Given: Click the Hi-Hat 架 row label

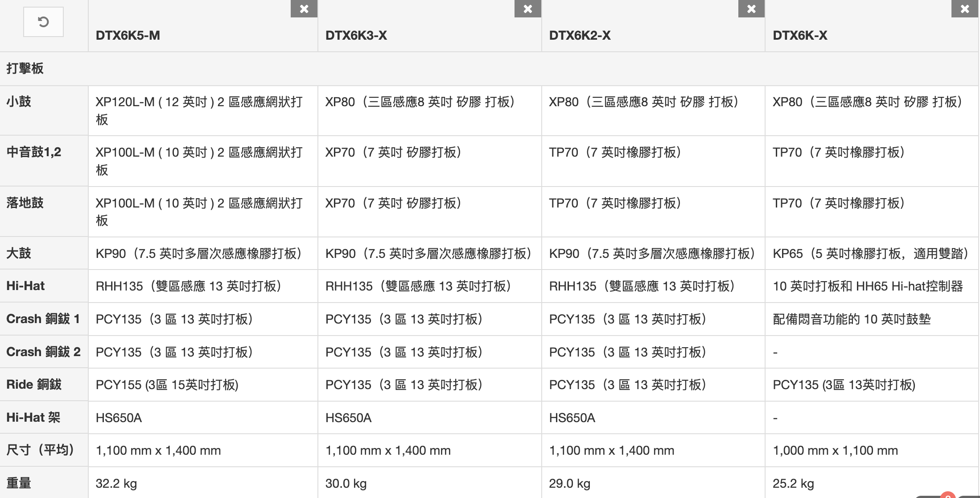Looking at the screenshot, I should (x=33, y=417).
